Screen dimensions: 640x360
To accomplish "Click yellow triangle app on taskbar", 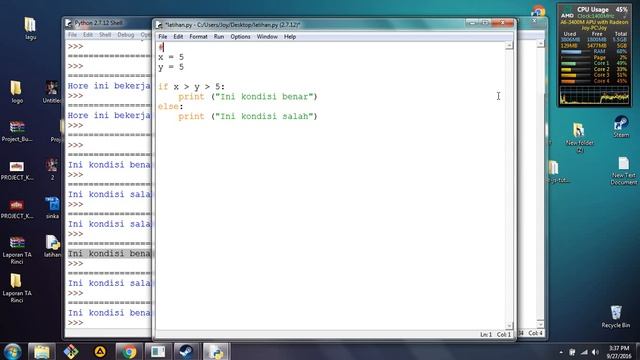I will coord(100,351).
